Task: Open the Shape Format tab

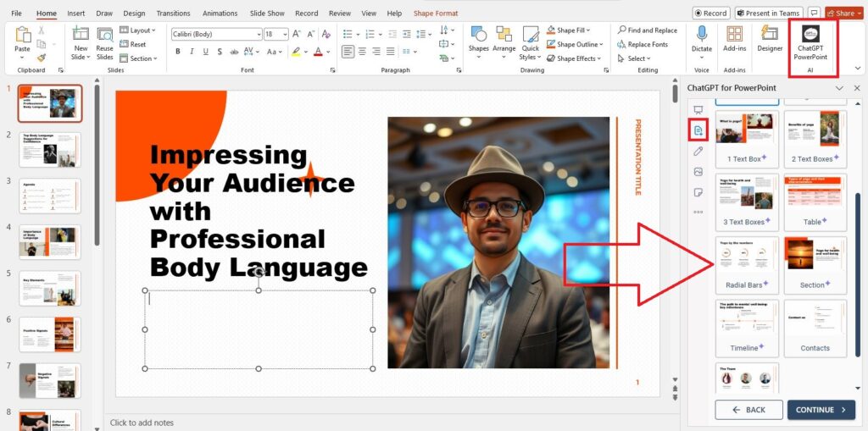Action: 436,14
